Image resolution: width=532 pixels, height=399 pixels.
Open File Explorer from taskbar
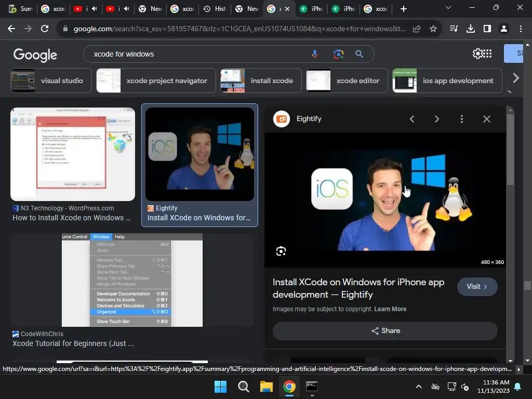pyautogui.click(x=267, y=387)
